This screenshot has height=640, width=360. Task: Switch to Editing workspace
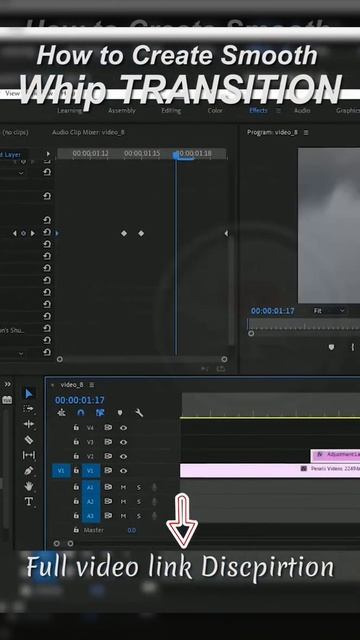tap(171, 111)
